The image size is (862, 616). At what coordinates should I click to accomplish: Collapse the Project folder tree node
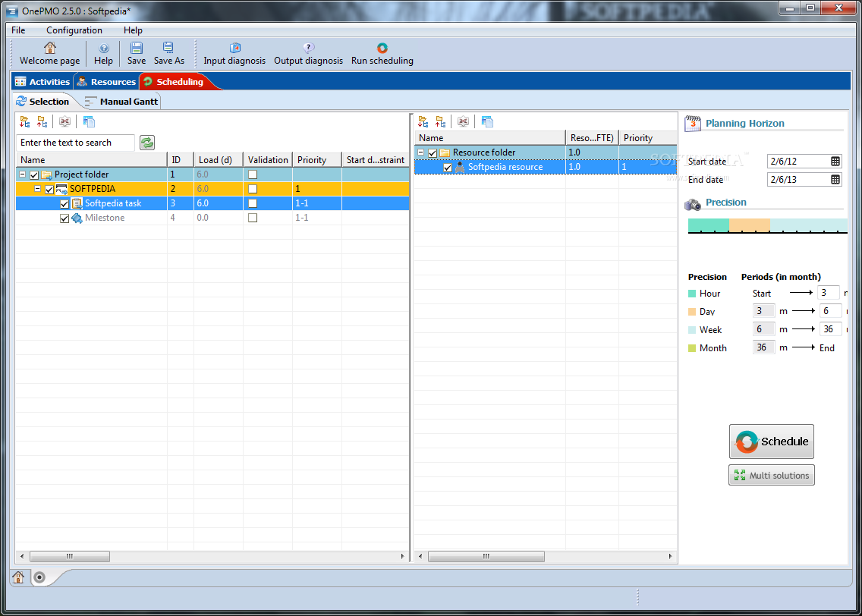click(x=23, y=174)
